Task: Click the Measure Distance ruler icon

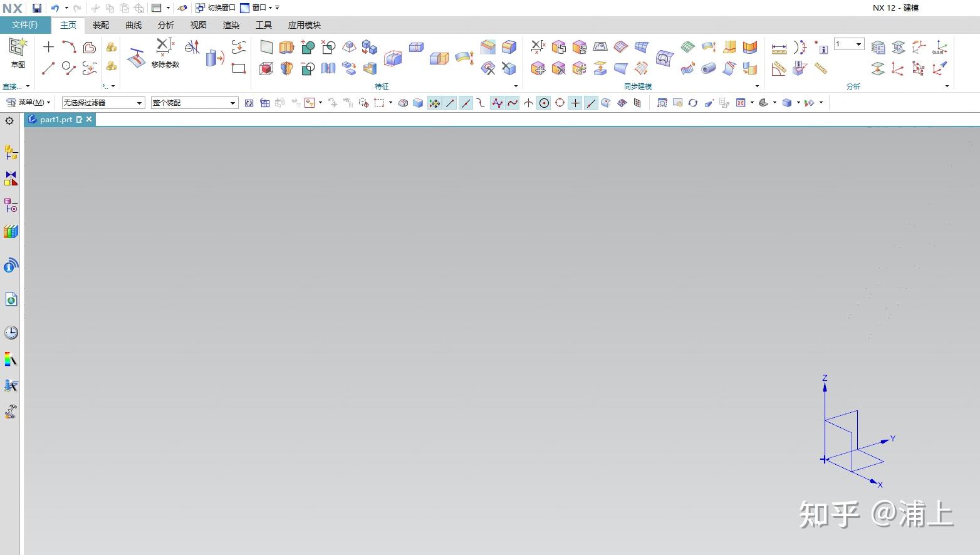Action: click(779, 48)
